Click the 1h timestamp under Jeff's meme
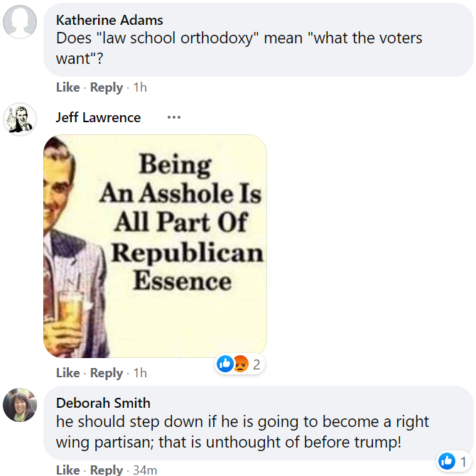 pos(140,373)
